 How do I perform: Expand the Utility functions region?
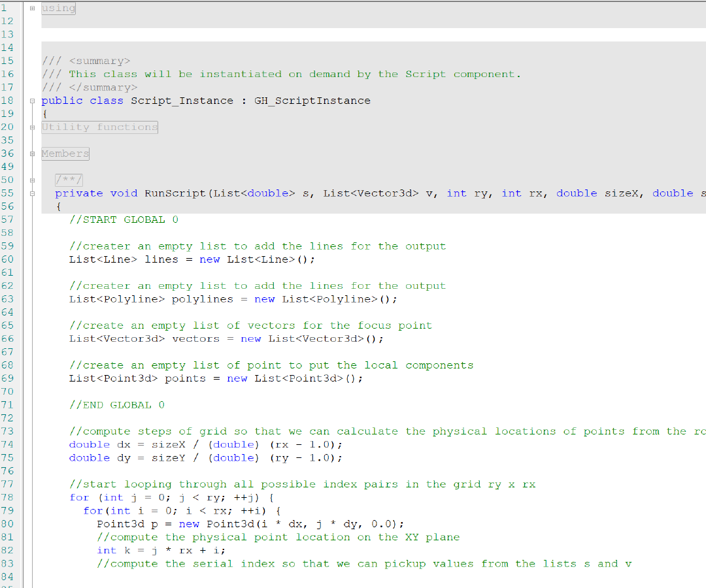(33, 127)
